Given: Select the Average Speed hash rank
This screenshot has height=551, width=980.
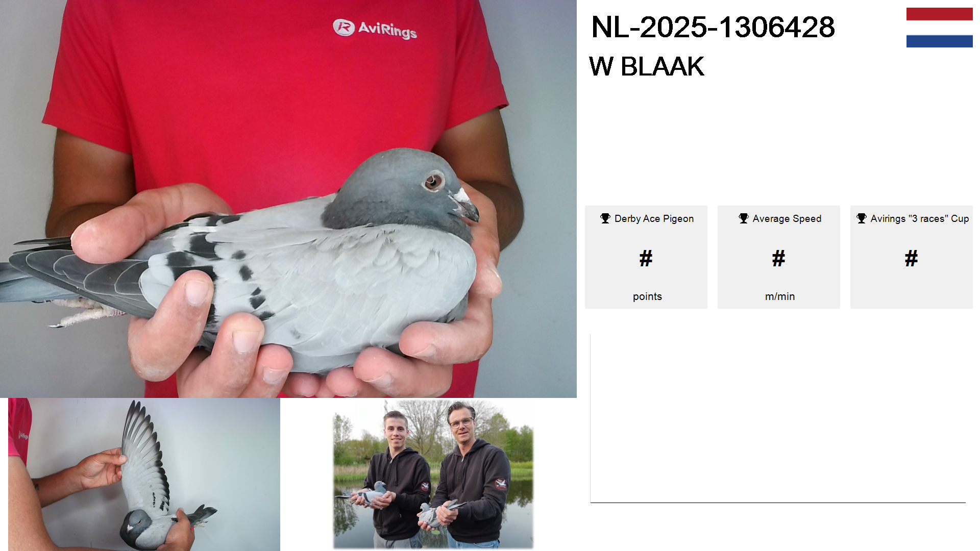Looking at the screenshot, I should 778,258.
